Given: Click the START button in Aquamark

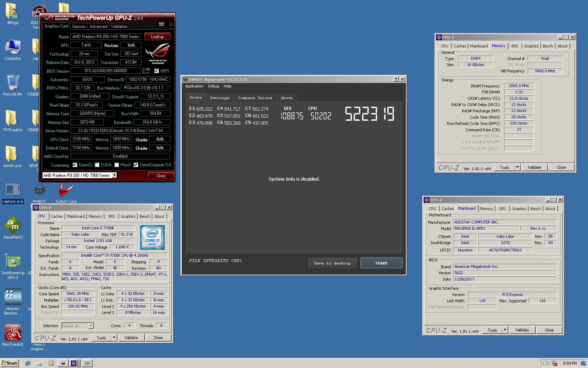Looking at the screenshot, I should tap(381, 263).
